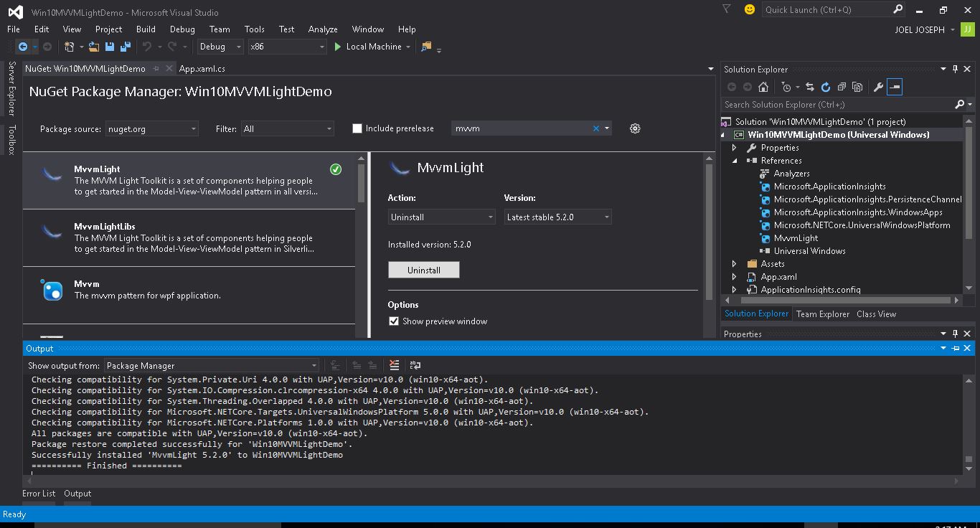Viewport: 980px width, 528px height.
Task: Expand the Properties node in Solution Explorer
Action: click(734, 148)
